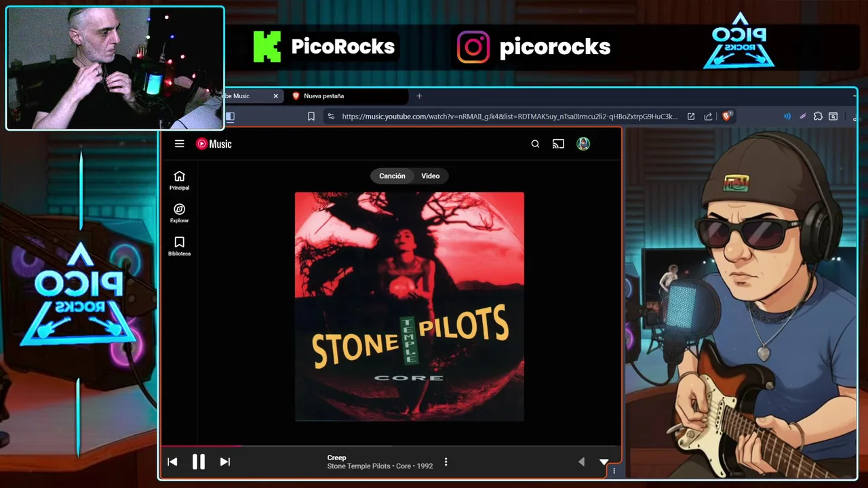Share this page link

tap(708, 117)
